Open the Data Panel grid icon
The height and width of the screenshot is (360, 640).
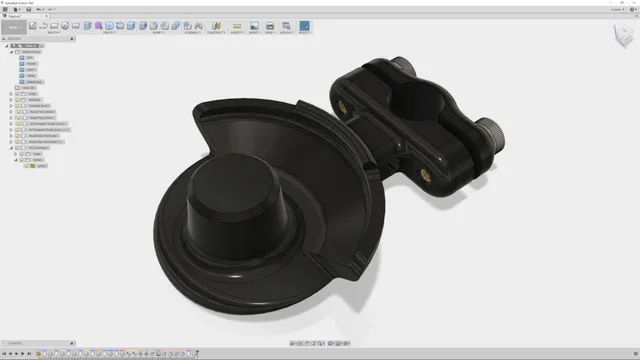5,9
